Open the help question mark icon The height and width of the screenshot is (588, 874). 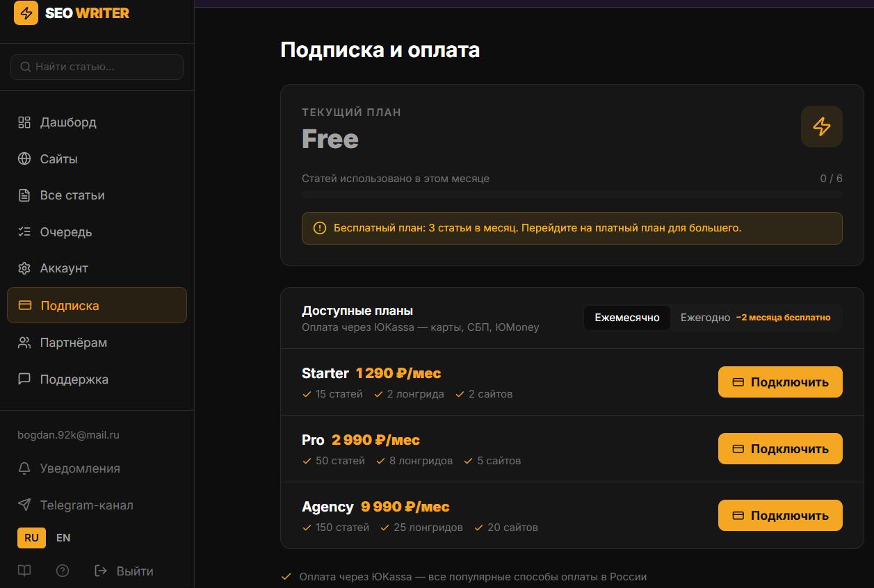[x=63, y=571]
